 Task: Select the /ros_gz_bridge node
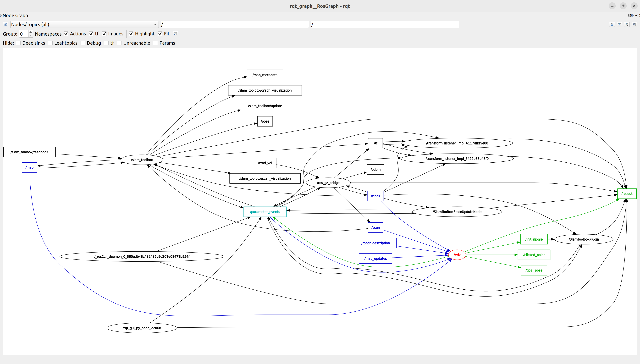point(328,183)
